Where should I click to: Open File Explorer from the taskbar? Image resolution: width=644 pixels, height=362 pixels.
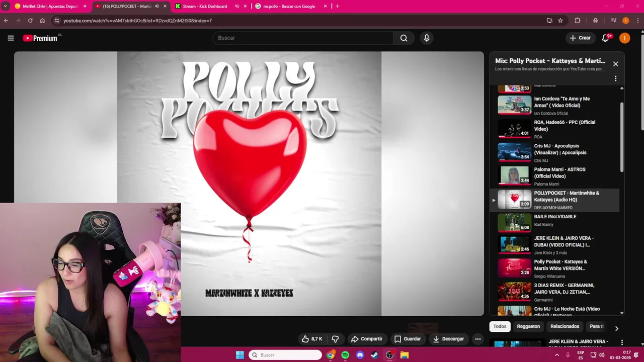404,355
